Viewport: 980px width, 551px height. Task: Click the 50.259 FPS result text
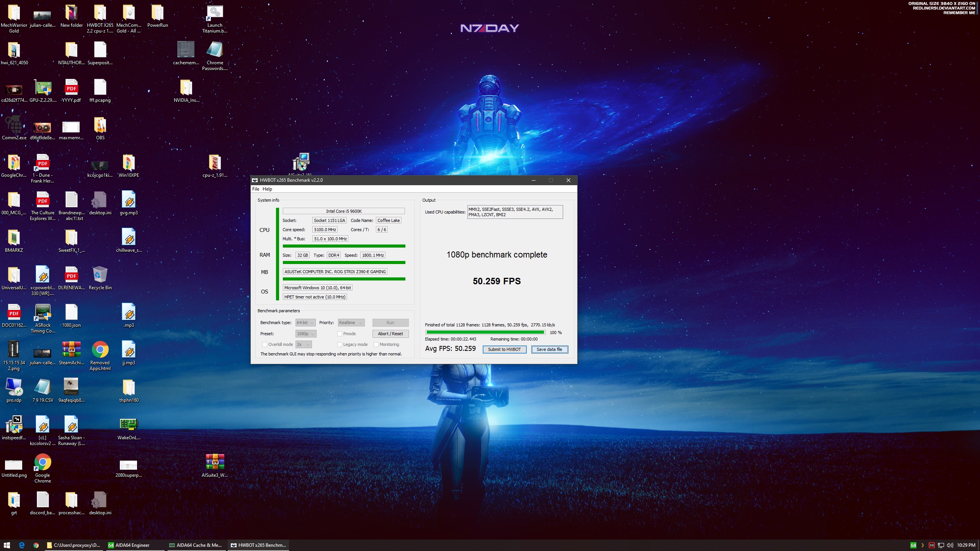(497, 281)
